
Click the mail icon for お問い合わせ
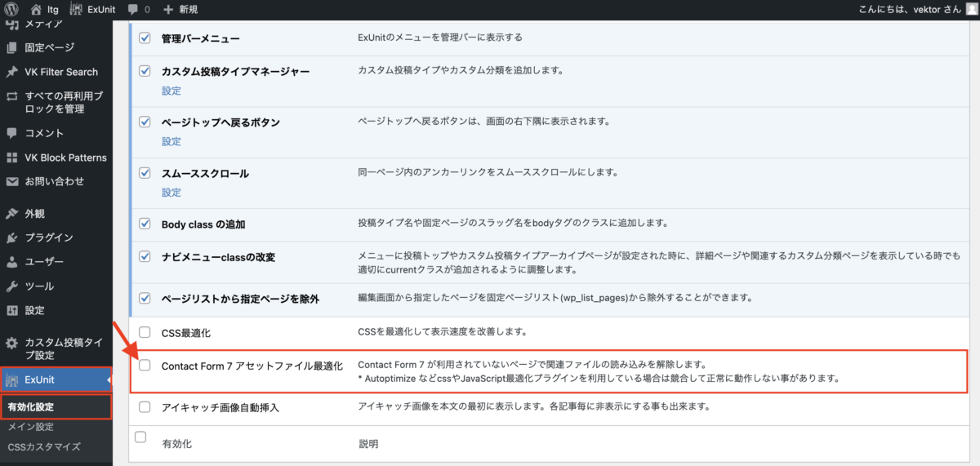click(12, 181)
